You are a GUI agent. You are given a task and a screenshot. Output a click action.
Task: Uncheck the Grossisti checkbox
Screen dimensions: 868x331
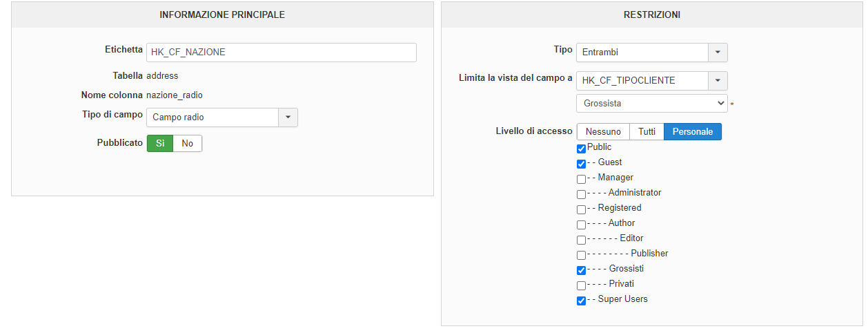(581, 270)
